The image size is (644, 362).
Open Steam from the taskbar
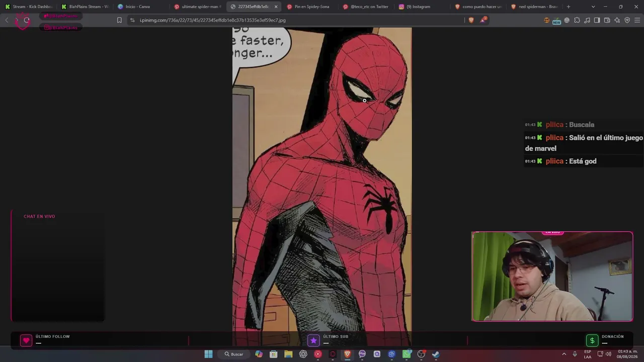tap(436, 354)
